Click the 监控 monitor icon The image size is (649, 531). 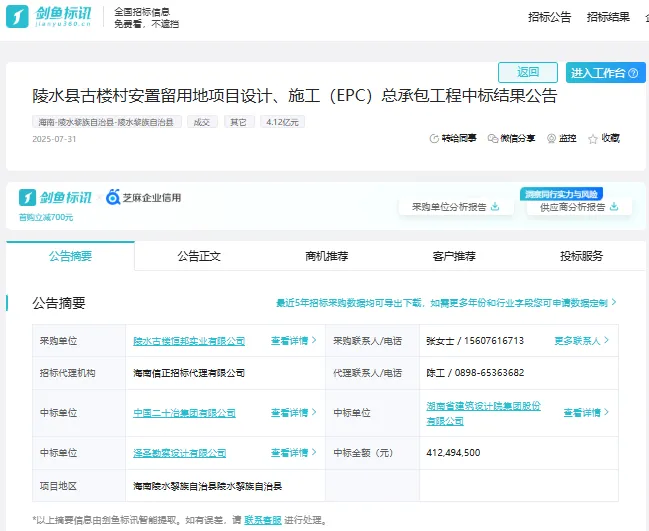tap(551, 139)
